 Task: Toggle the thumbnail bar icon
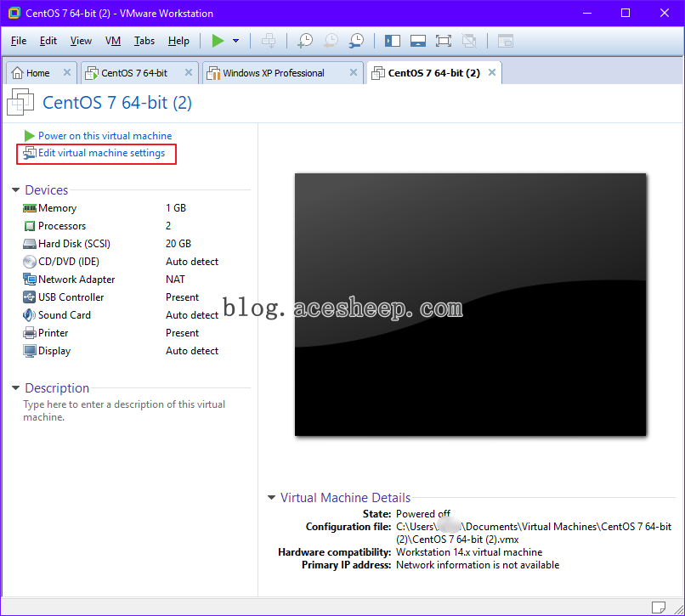pos(418,41)
